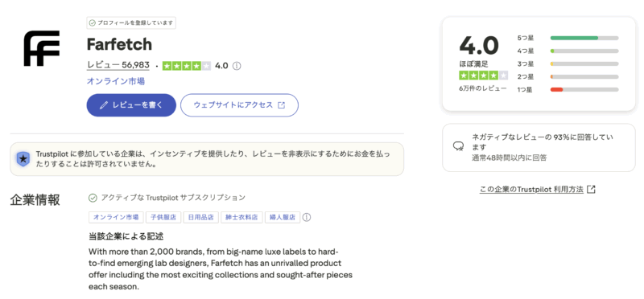The height and width of the screenshot is (299, 644).
Task: Click the Farfetch FF logo
Action: coord(42,48)
